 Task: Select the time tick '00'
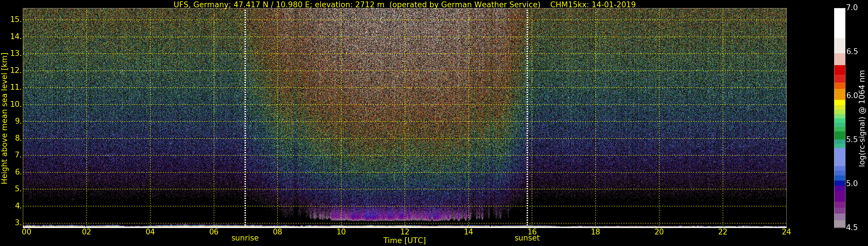click(26, 232)
